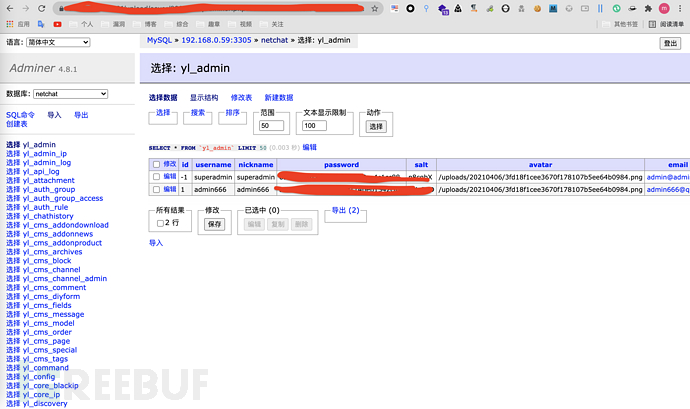Click 编辑 in the superadmin row
The height and width of the screenshot is (409, 690).
170,177
